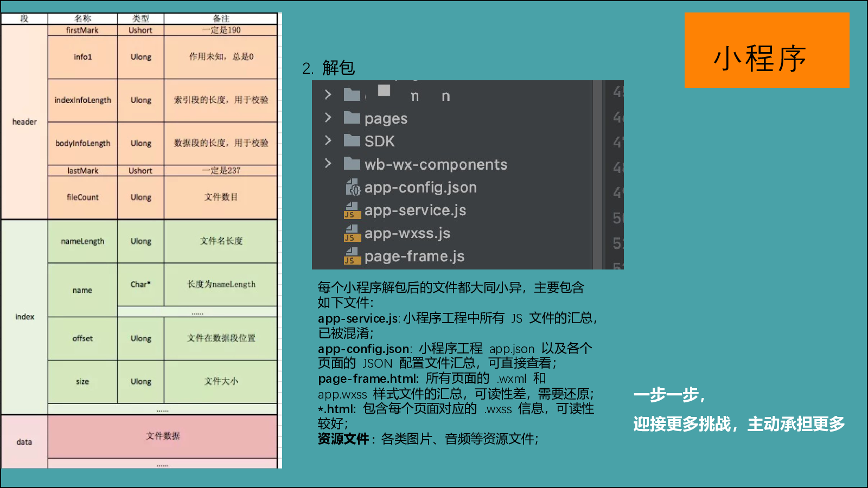Screen dimensions: 868x488
Task: Open the app-service.js file name
Action: coord(415,210)
